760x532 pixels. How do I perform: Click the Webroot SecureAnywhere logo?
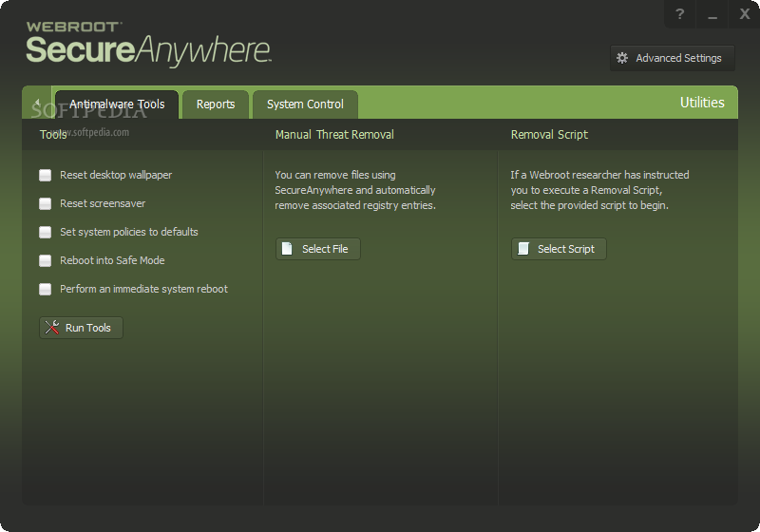click(148, 44)
